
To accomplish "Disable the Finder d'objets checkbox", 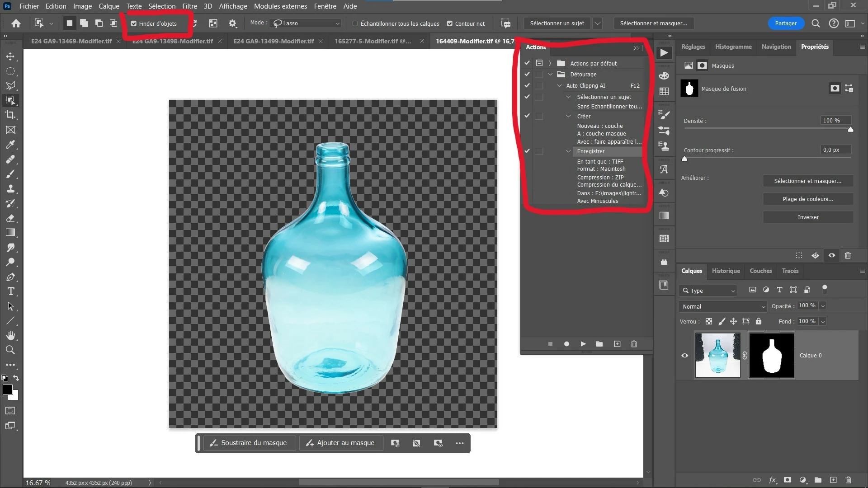I will [134, 23].
